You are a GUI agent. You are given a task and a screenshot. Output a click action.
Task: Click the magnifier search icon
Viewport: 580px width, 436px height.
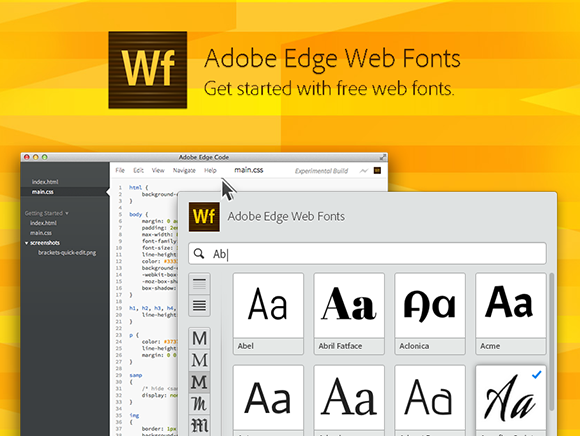pyautogui.click(x=199, y=254)
